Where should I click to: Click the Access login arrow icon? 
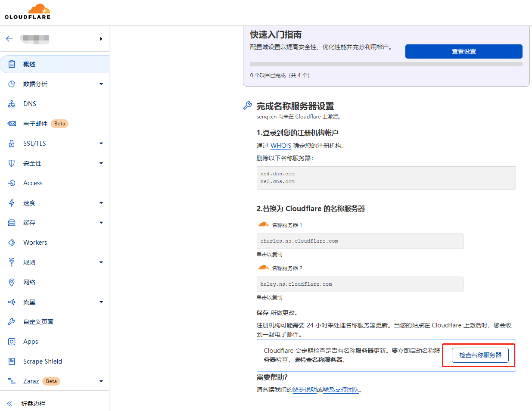click(x=12, y=183)
